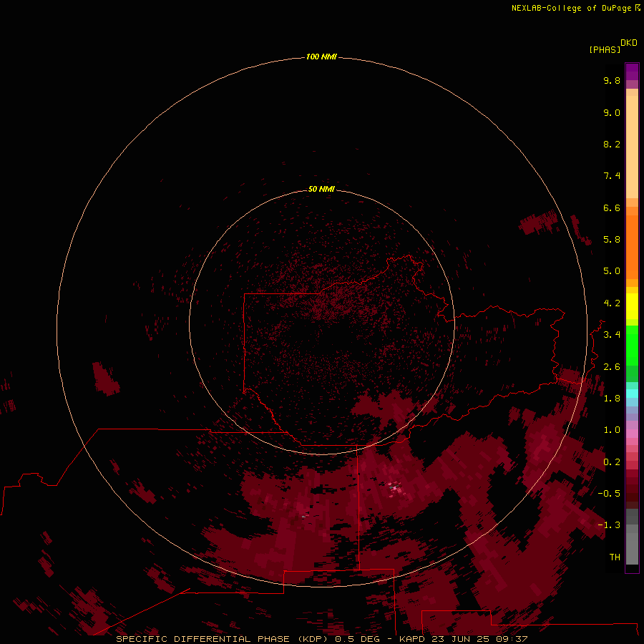Click the peach segment of the color bar

click(x=632, y=147)
